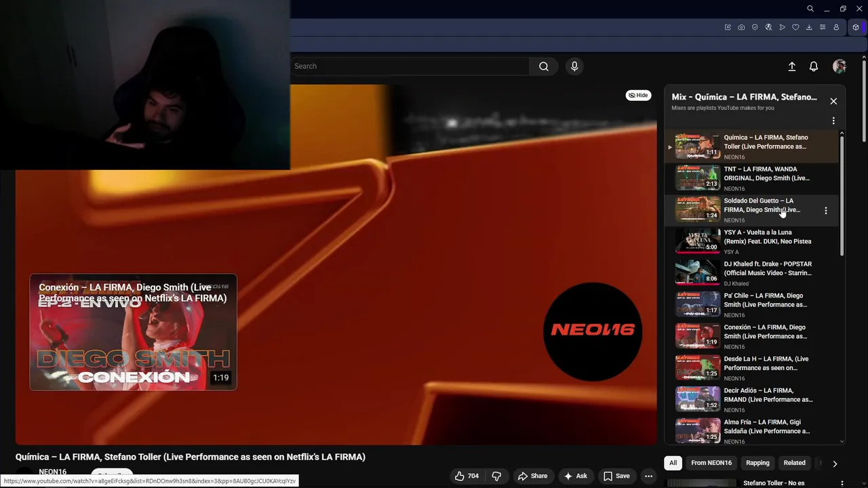Minimize the browser window
Image resolution: width=868 pixels, height=488 pixels.
[x=827, y=9]
